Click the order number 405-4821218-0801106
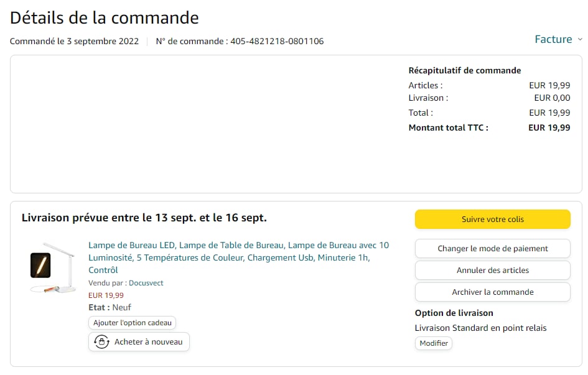 pyautogui.click(x=277, y=41)
